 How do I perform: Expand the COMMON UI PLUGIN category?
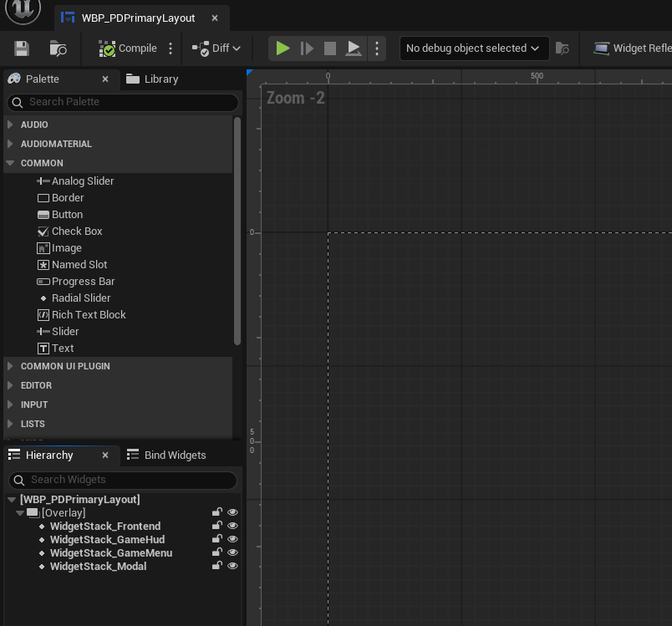pos(10,366)
